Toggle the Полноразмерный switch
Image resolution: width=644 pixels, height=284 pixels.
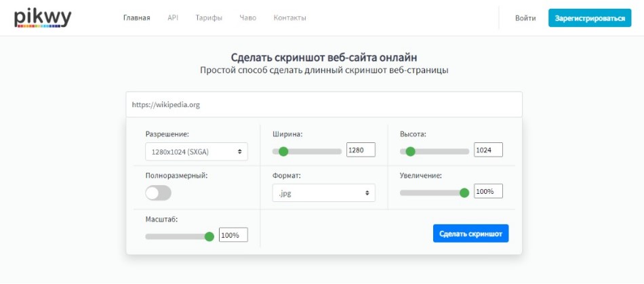click(158, 193)
